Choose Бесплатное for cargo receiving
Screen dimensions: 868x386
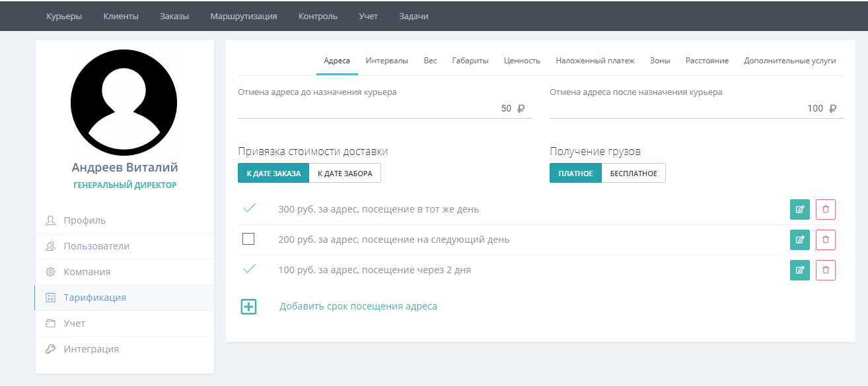[x=633, y=174]
